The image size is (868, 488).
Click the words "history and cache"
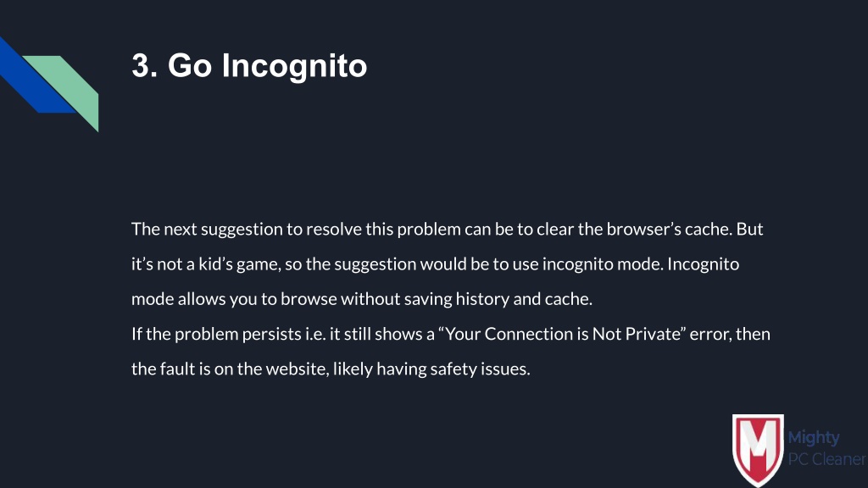[524, 299]
